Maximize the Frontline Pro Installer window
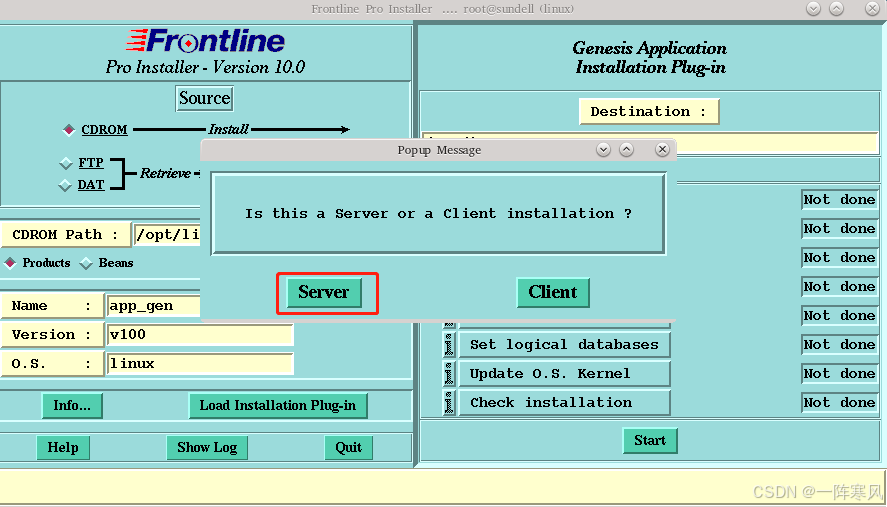The height and width of the screenshot is (507, 887). [836, 8]
